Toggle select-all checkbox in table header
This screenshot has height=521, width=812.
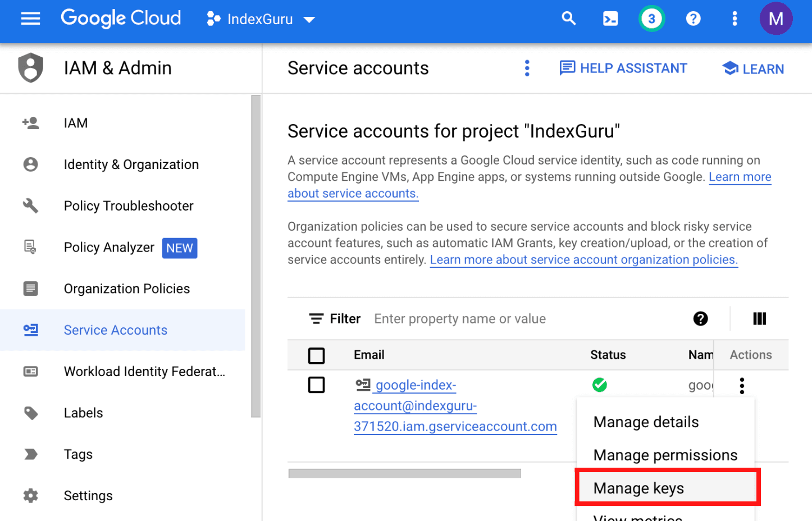tap(317, 355)
